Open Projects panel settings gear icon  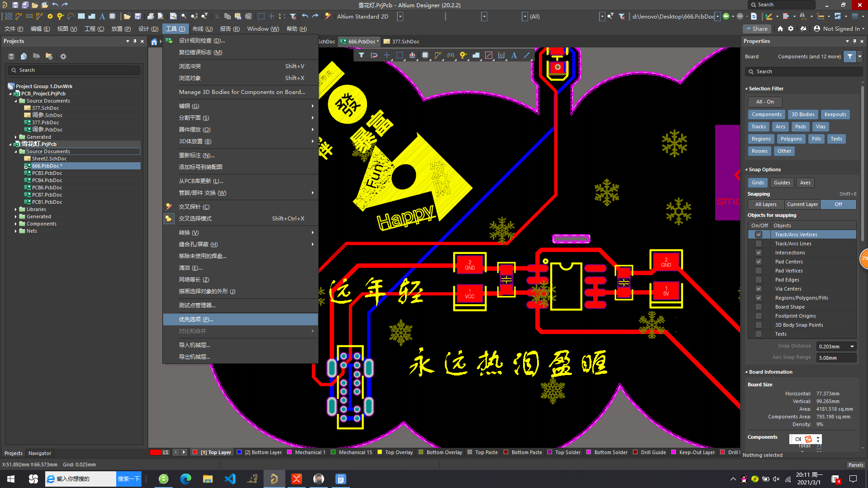coord(63,56)
